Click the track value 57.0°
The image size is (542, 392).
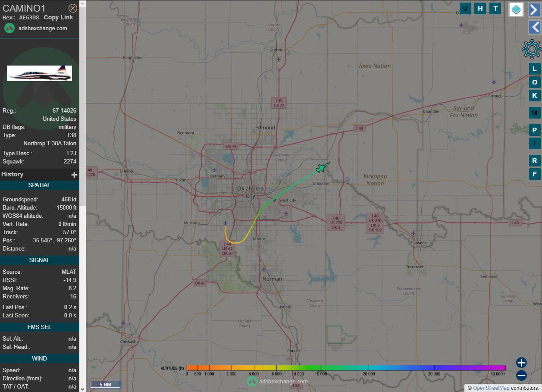point(69,232)
